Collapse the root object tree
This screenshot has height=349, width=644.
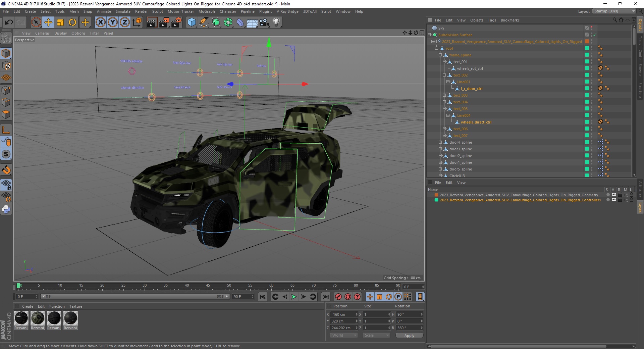pyautogui.click(x=437, y=48)
